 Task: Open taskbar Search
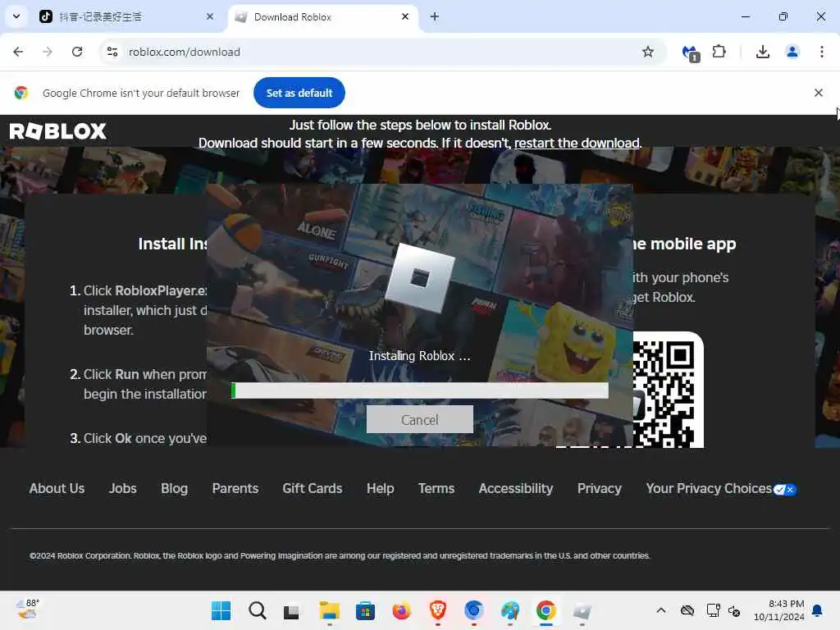coord(257,610)
